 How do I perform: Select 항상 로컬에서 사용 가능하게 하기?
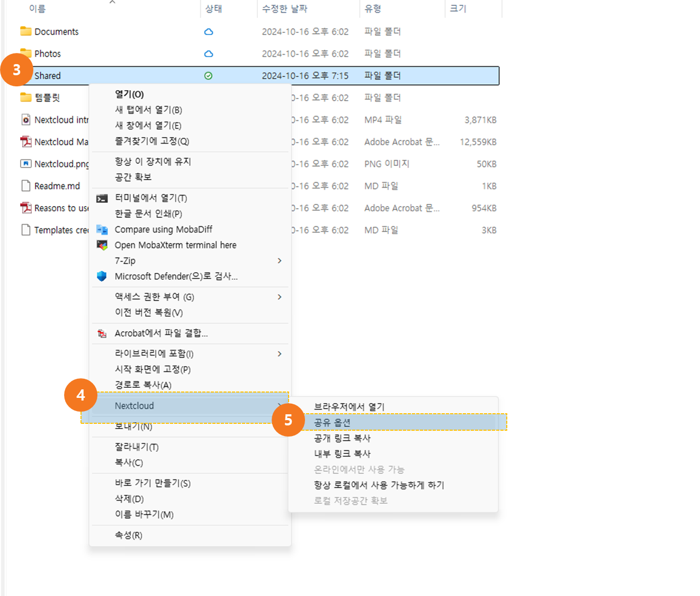tap(379, 485)
